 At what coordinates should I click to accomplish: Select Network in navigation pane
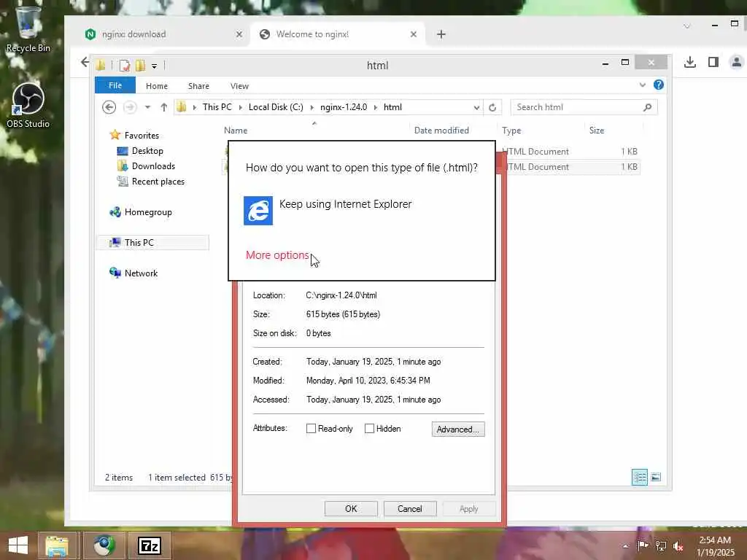(141, 273)
